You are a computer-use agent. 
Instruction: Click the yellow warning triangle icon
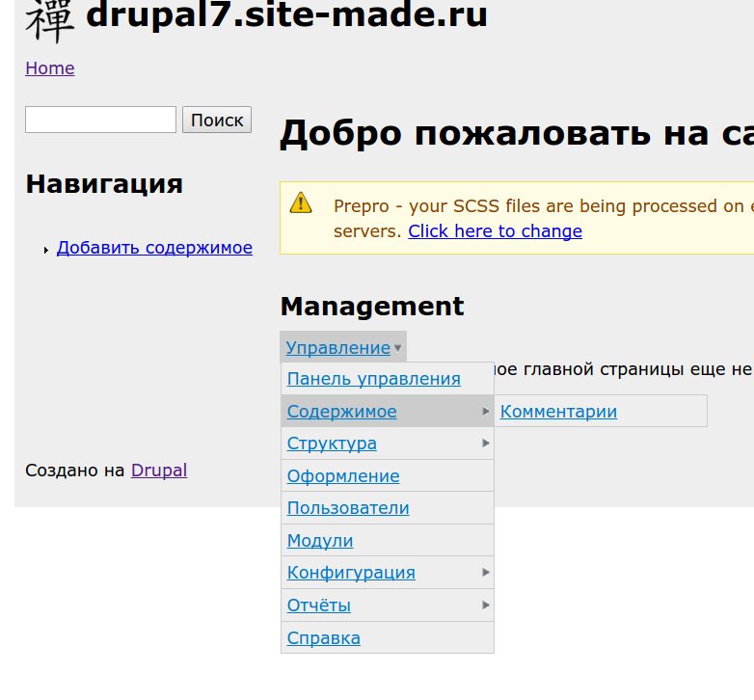pos(301,202)
